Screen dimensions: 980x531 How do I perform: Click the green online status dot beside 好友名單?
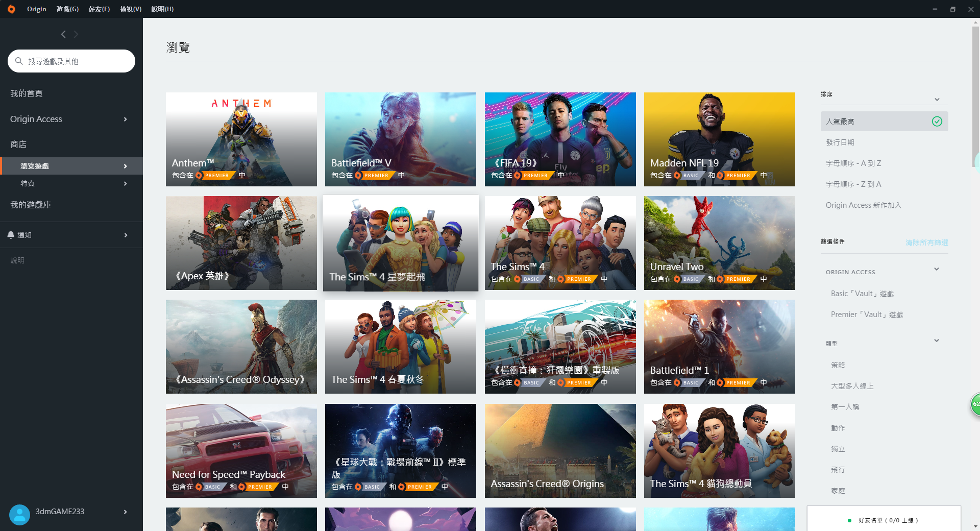tap(850, 521)
